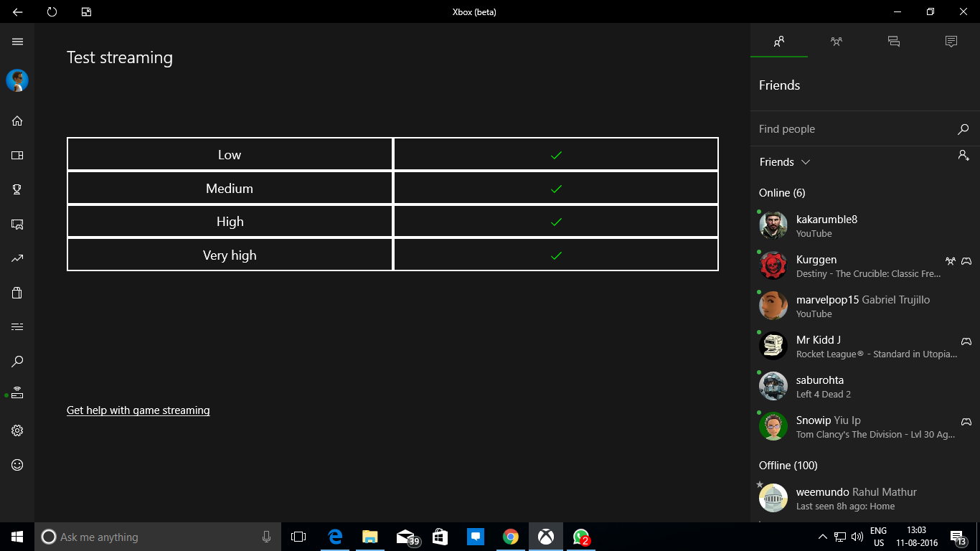980x551 pixels.
Task: Click kakarumble8's avatar picture
Action: click(x=773, y=225)
